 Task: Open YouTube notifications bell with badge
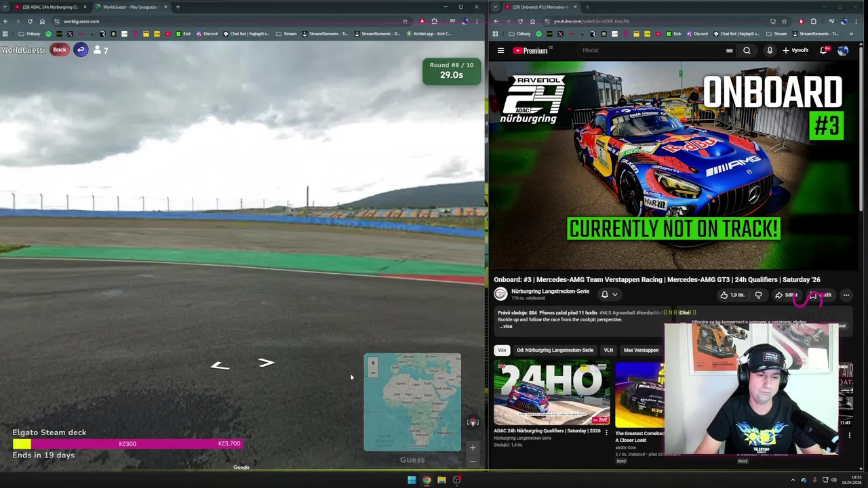(x=824, y=50)
